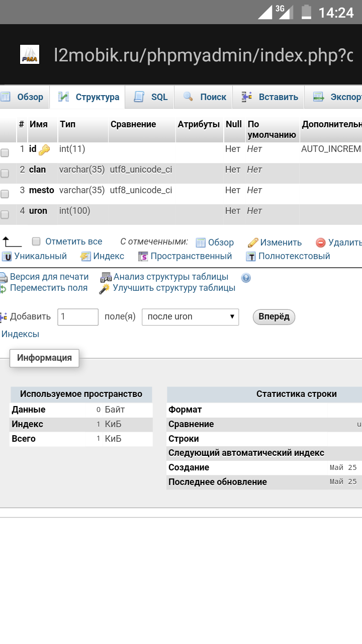Click the pencil icon for Изменить
362x644 pixels.
pyautogui.click(x=253, y=243)
